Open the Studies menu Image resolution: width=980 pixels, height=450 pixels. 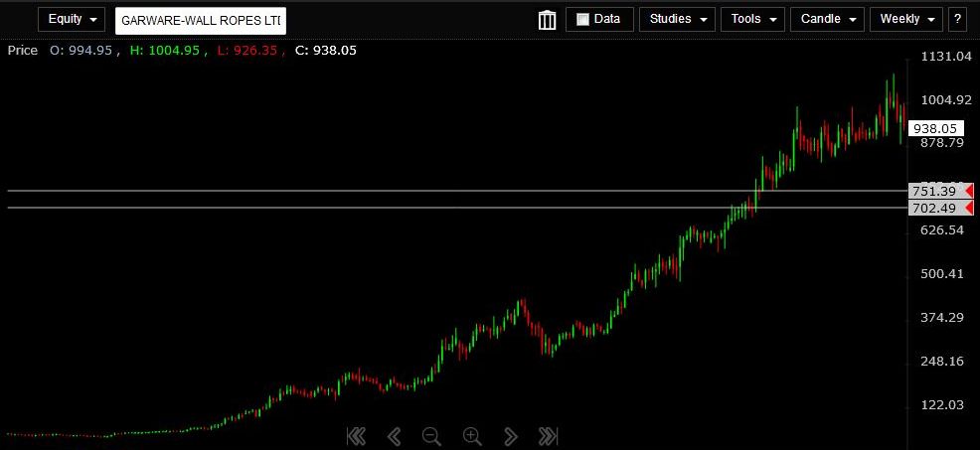click(677, 19)
